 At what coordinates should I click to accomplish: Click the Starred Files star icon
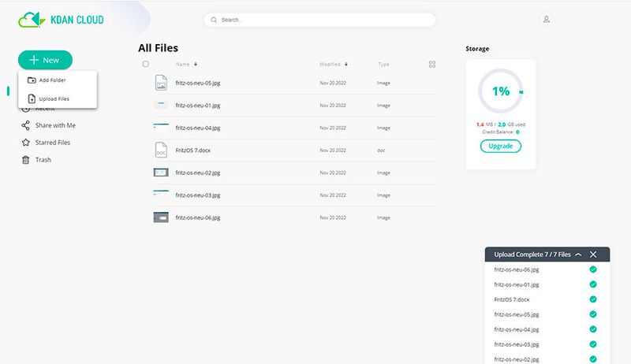[x=26, y=143]
